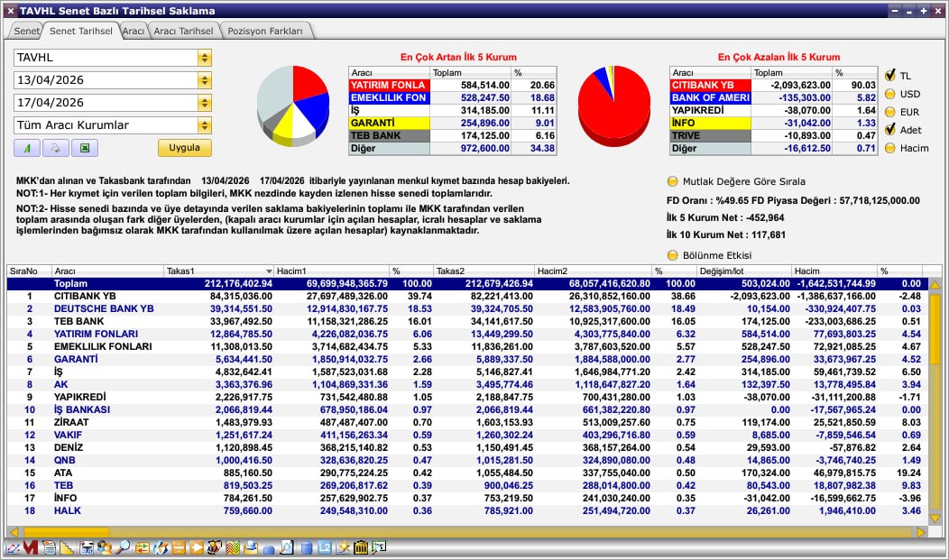Click the trash can icon in bottom toolbar
The height and width of the screenshot is (560, 949).
point(359,547)
